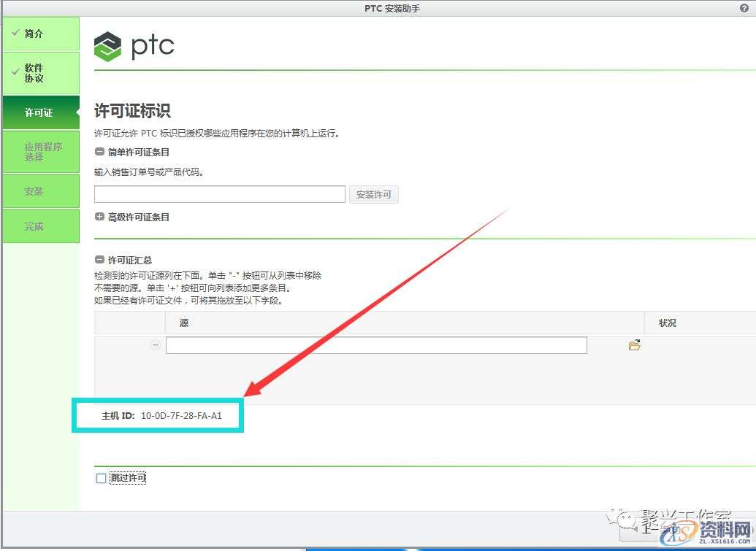The width and height of the screenshot is (756, 551).
Task: Open help via the question mark icon
Action: click(744, 8)
